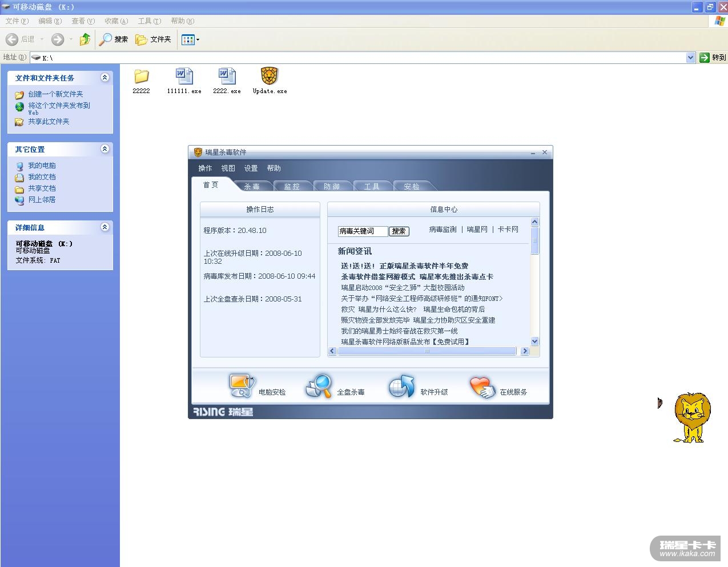Open the 在线服务 online service icon
728x567 pixels.
pyautogui.click(x=482, y=387)
